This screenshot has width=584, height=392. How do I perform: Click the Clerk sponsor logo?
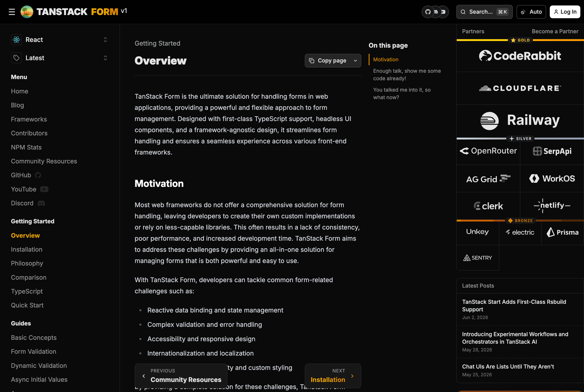(x=488, y=206)
